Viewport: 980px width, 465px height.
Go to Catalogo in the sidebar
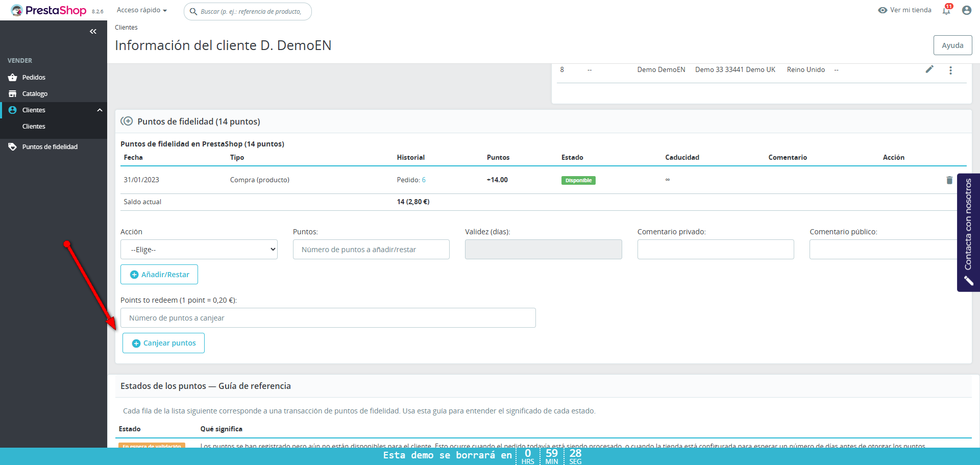(35, 94)
